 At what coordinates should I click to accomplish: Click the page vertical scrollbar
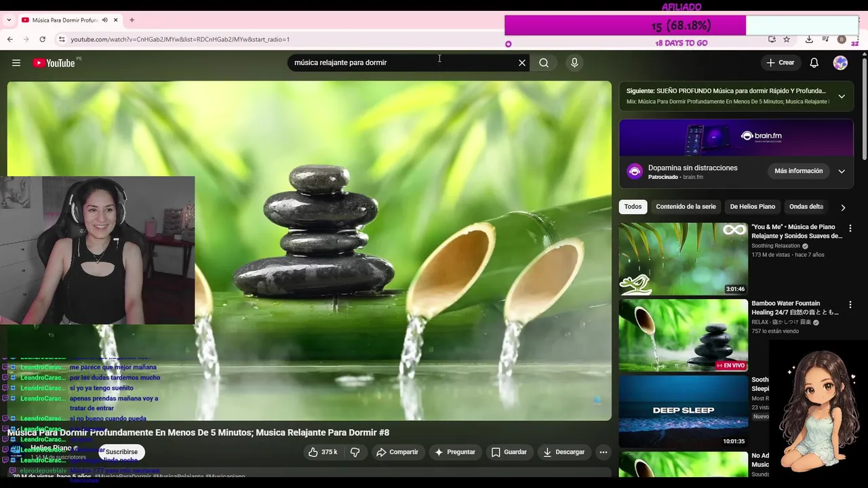[x=863, y=108]
